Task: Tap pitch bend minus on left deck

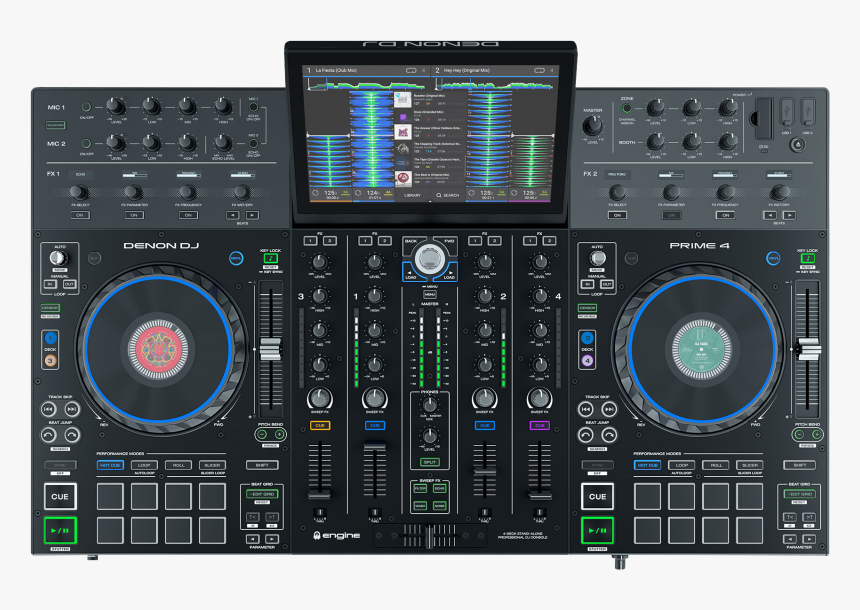Action: (x=262, y=434)
